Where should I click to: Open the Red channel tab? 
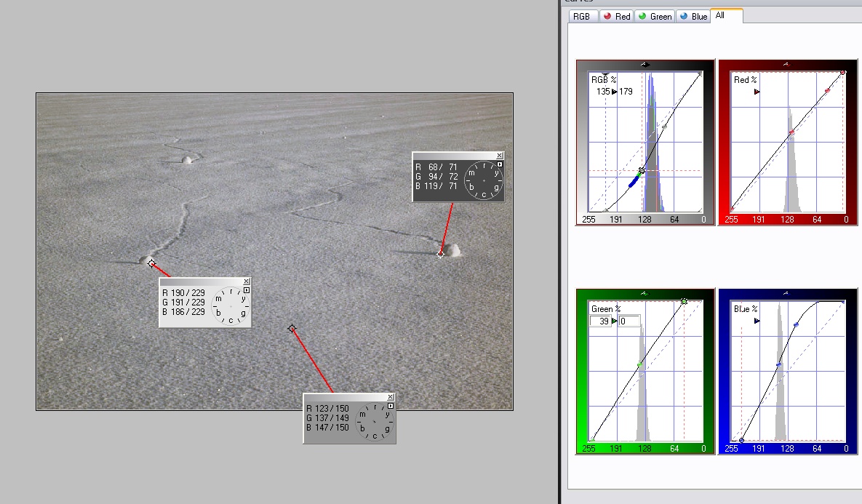616,17
